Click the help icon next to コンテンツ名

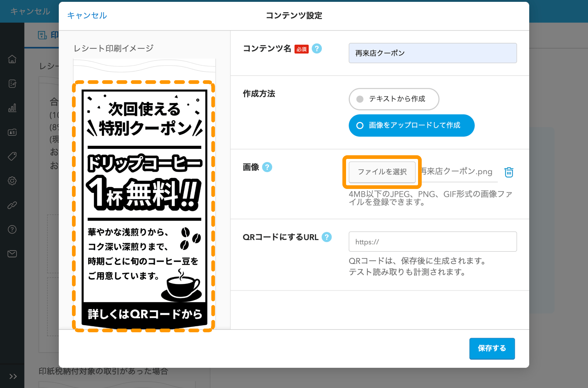point(317,49)
